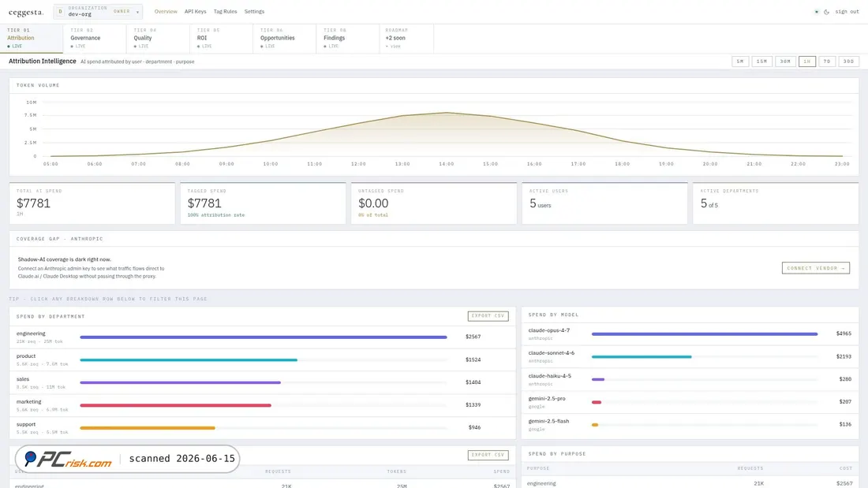The height and width of the screenshot is (488, 868).
Task: Select the claude-opus-4-7 model row
Action: pyautogui.click(x=690, y=333)
